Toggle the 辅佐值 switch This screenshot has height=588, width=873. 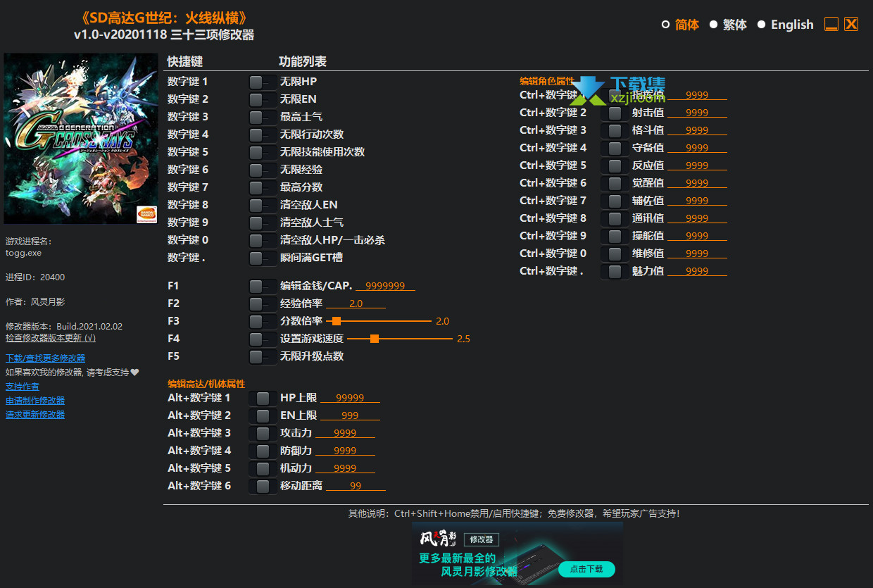pos(615,201)
